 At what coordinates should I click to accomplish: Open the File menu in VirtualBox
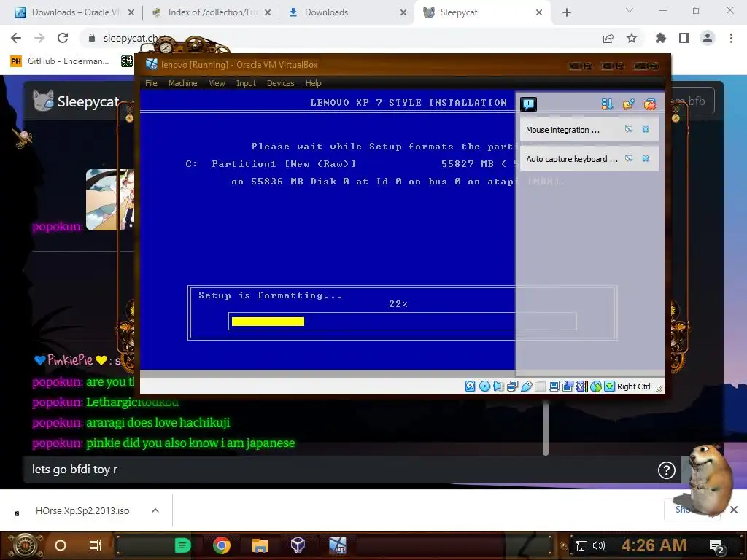pyautogui.click(x=151, y=83)
